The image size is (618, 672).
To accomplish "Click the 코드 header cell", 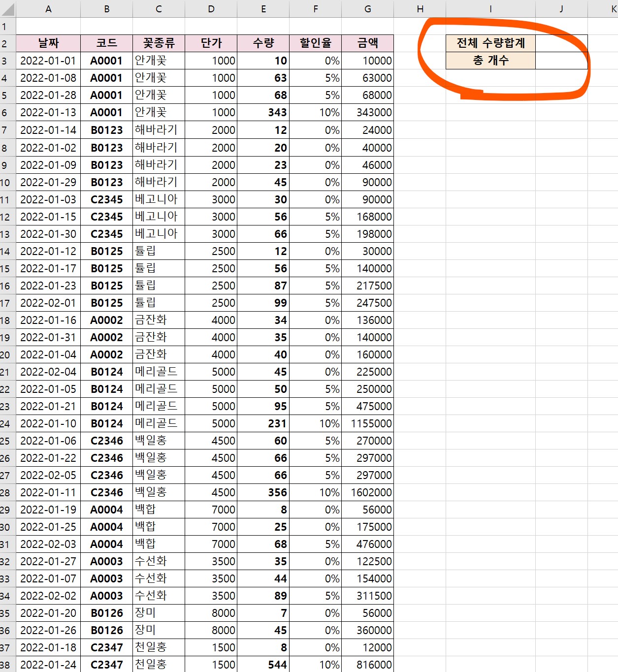I will pyautogui.click(x=107, y=43).
